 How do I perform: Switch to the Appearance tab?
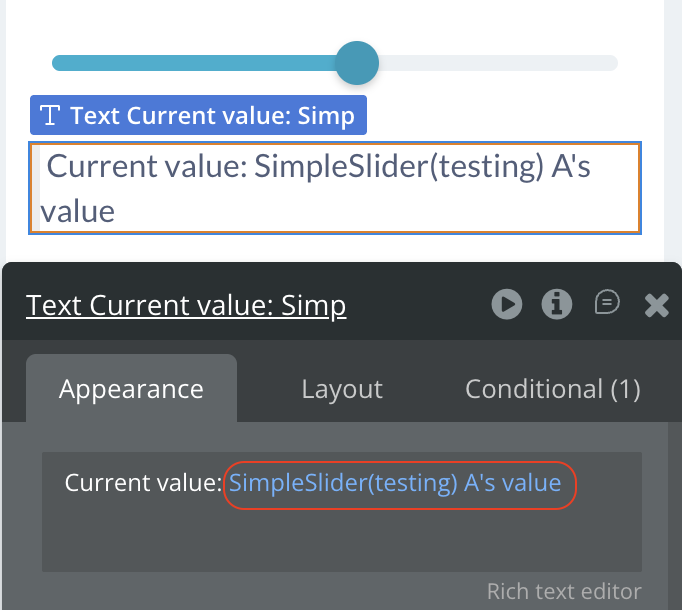click(131, 389)
